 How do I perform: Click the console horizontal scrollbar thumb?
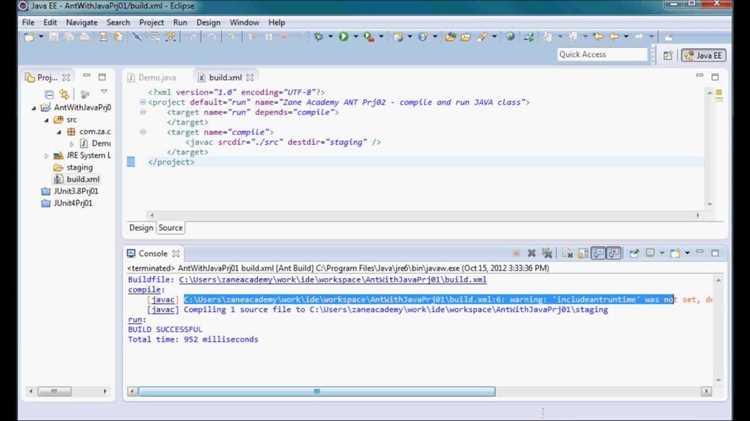pyautogui.click(x=317, y=391)
